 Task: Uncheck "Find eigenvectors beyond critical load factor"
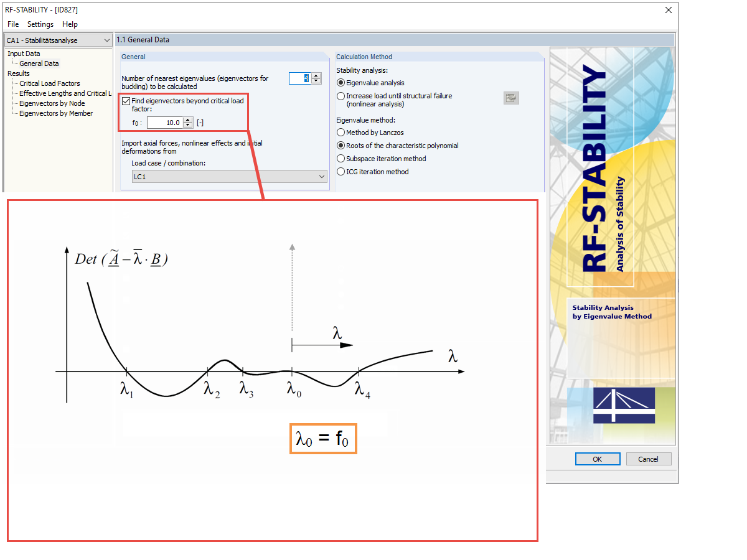click(x=126, y=100)
